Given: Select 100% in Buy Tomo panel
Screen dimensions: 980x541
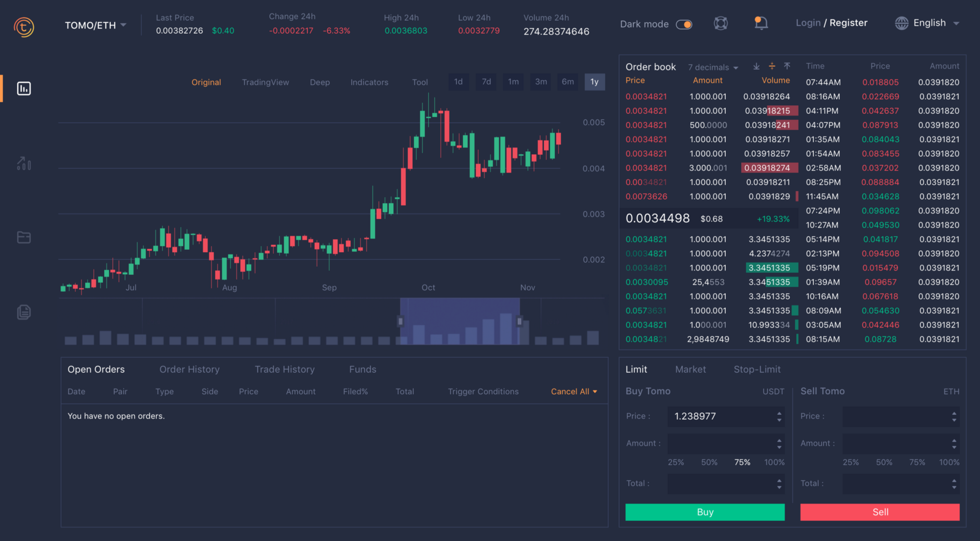Looking at the screenshot, I should pos(774,463).
